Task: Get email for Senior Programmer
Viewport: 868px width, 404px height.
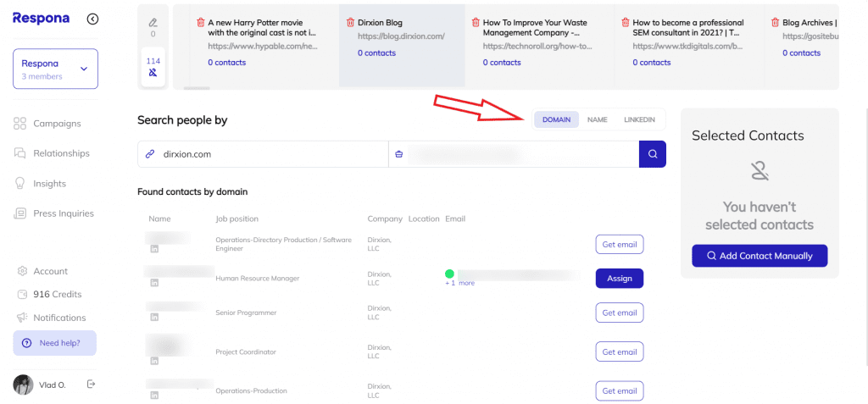Action: point(620,313)
